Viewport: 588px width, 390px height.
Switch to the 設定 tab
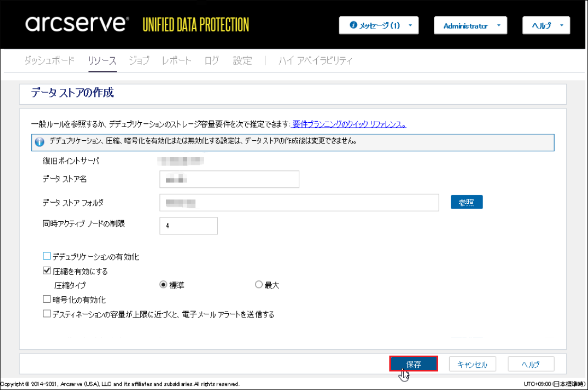click(242, 60)
